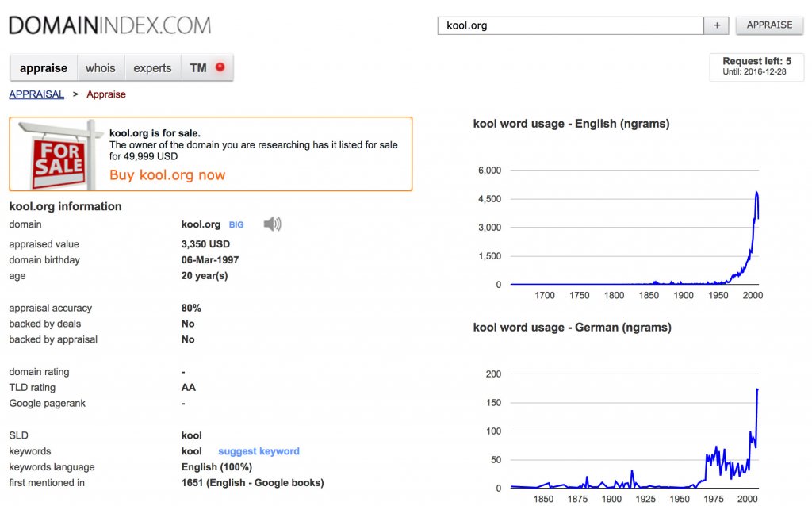Select 1651 (English - Google books) text

(253, 483)
